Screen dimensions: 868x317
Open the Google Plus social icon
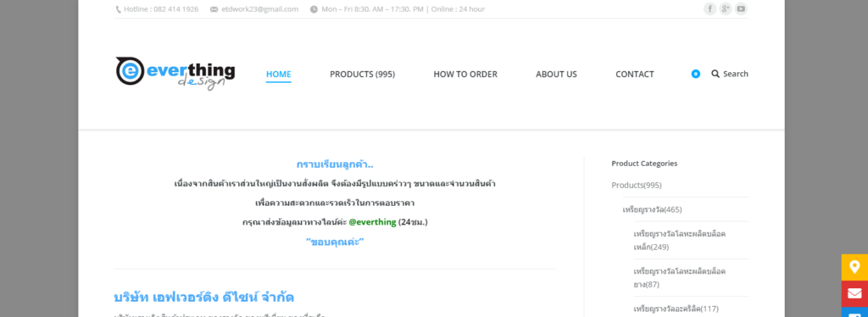[726, 8]
